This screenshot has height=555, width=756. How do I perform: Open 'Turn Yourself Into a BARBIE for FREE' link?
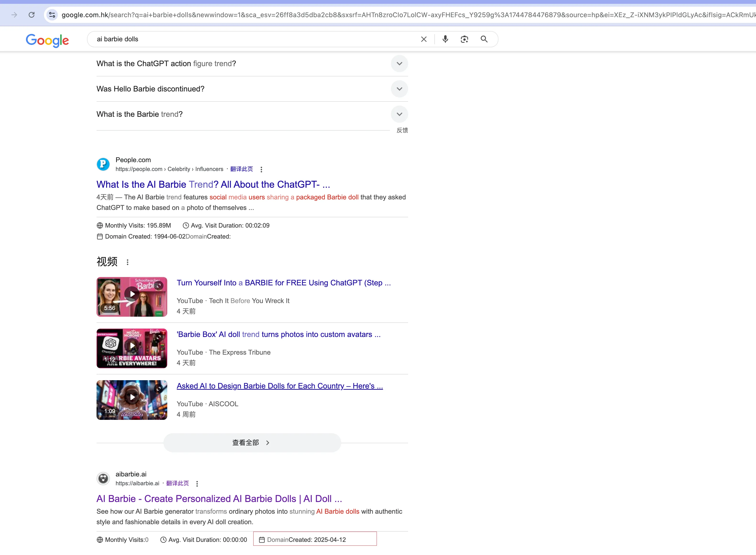pyautogui.click(x=284, y=283)
